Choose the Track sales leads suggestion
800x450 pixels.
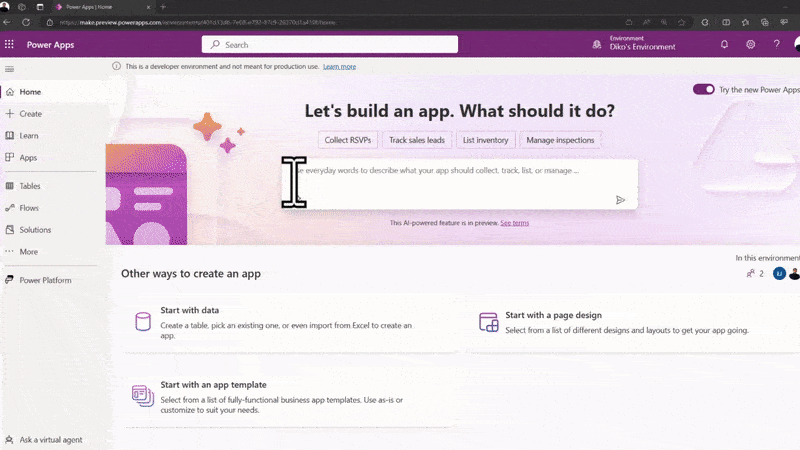click(417, 140)
